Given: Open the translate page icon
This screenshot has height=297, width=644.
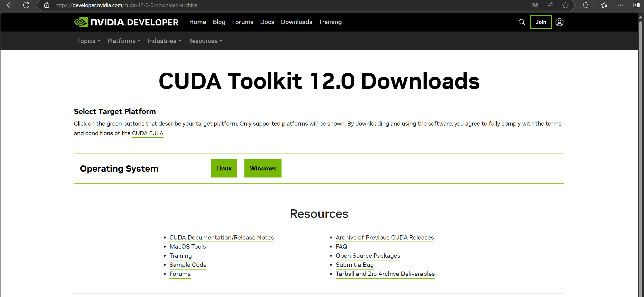Looking at the screenshot, I should click(x=535, y=5).
